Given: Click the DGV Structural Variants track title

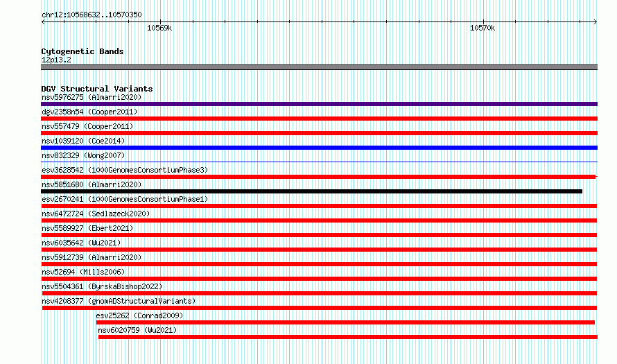Looking at the screenshot, I should point(97,89).
